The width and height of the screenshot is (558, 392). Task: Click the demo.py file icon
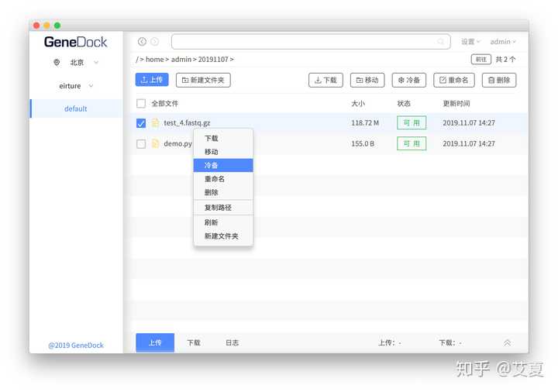tap(155, 143)
